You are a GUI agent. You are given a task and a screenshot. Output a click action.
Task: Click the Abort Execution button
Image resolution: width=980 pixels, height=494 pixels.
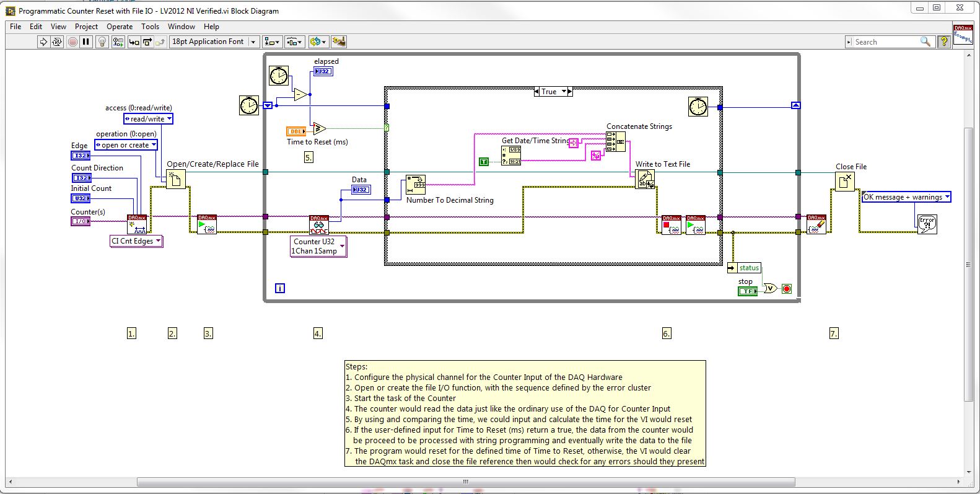click(x=72, y=42)
